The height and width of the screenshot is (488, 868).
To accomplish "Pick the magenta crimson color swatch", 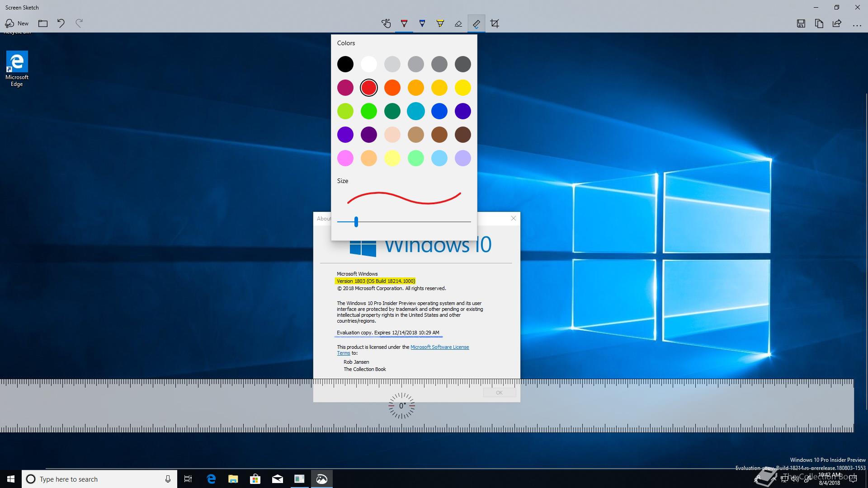I will 345,88.
